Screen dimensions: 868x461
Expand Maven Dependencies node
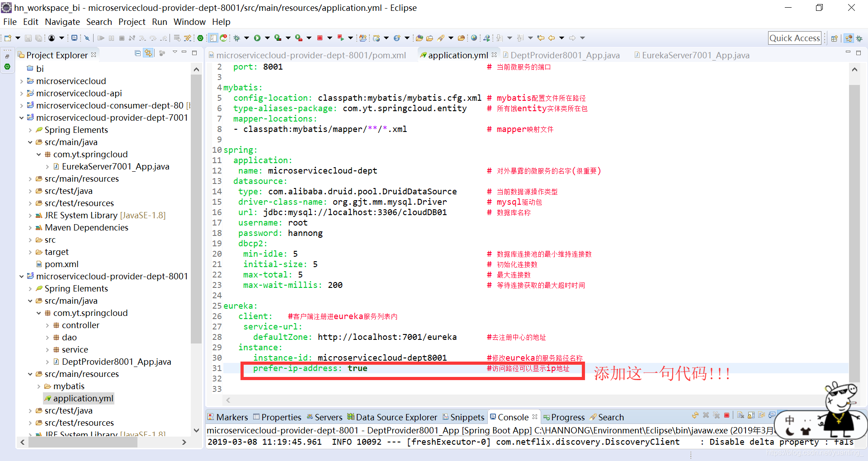click(x=30, y=228)
